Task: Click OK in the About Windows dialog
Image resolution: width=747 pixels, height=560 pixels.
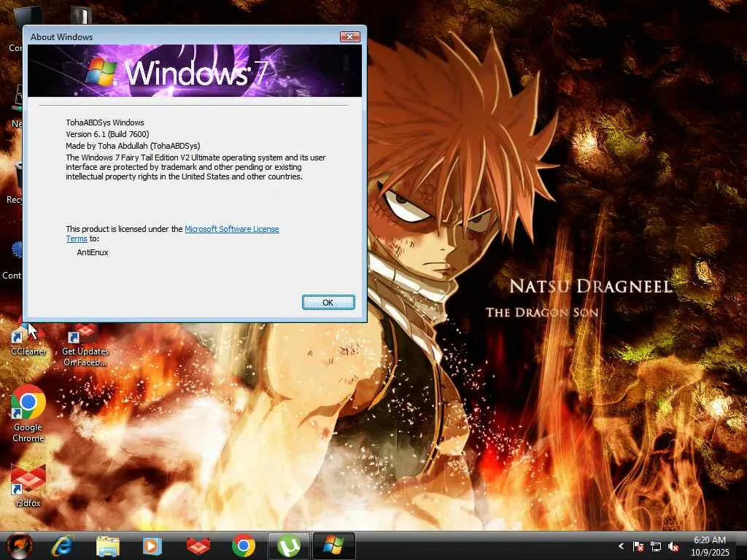Action: [328, 303]
